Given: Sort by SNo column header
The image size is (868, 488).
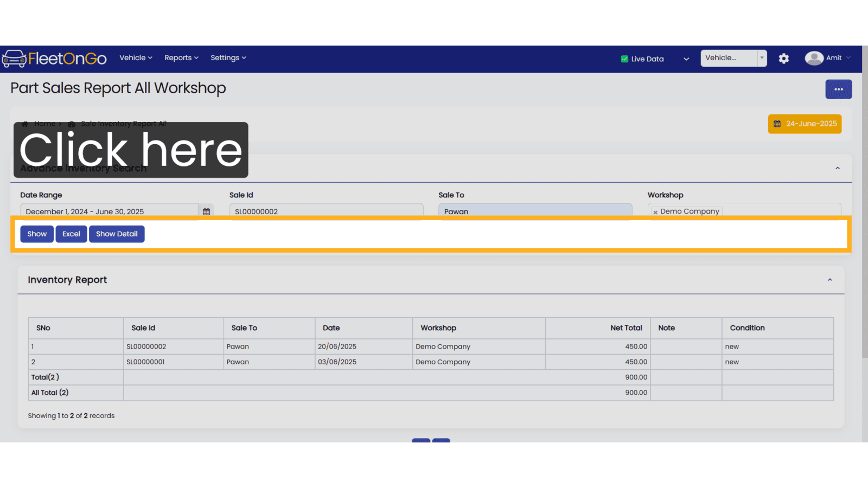Looking at the screenshot, I should click(x=76, y=328).
